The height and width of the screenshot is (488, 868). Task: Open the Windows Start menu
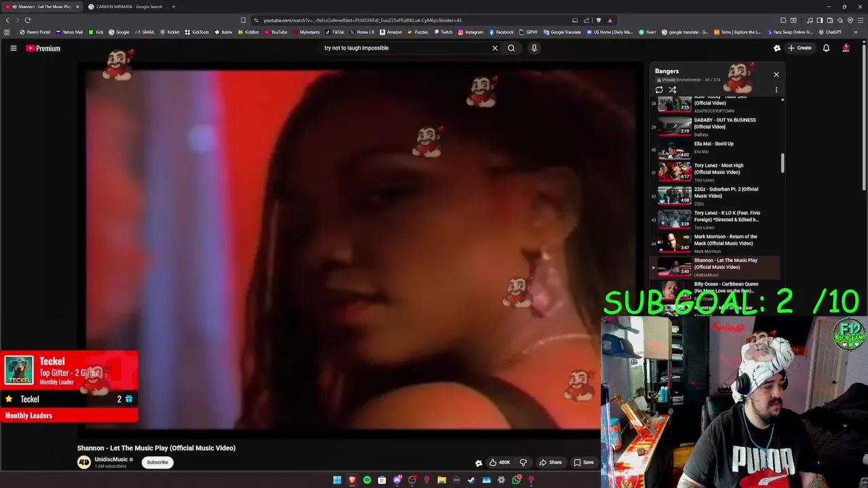(337, 480)
